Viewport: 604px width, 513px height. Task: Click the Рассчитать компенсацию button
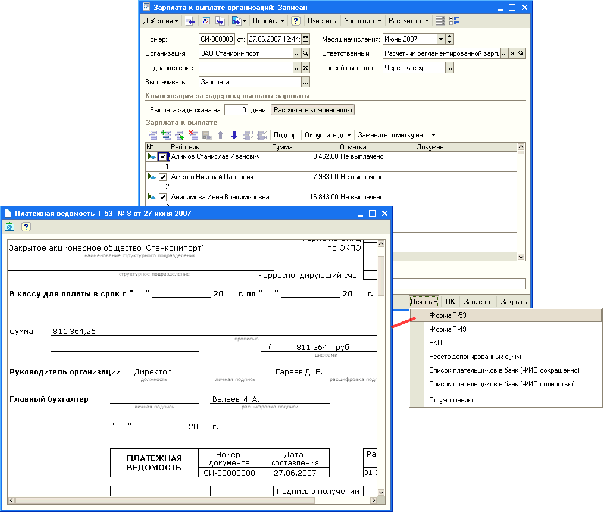point(313,110)
